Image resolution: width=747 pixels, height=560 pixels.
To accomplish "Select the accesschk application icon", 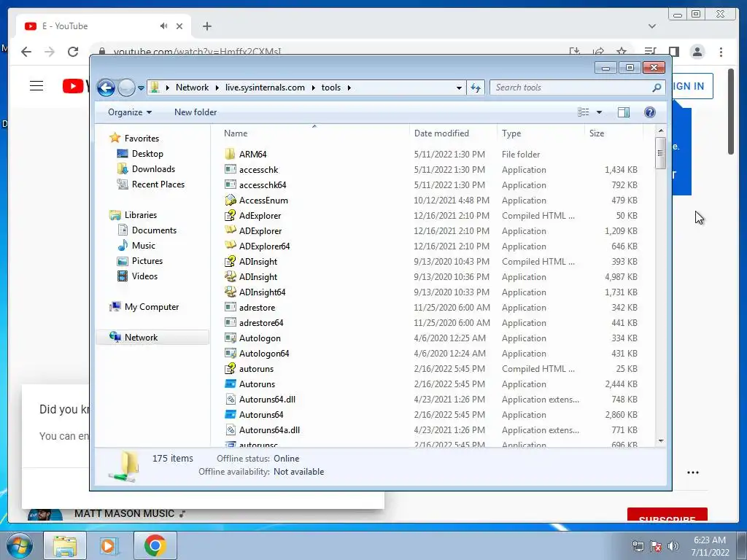I will coord(230,169).
